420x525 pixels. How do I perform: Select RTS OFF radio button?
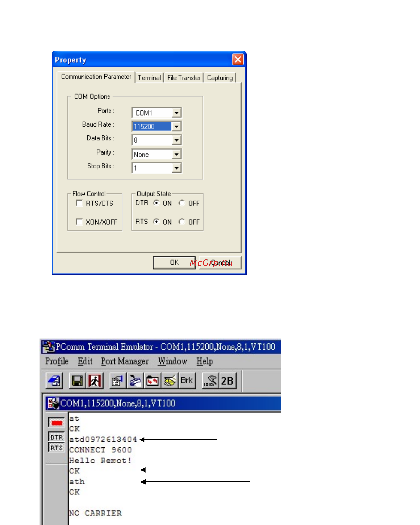point(182,222)
